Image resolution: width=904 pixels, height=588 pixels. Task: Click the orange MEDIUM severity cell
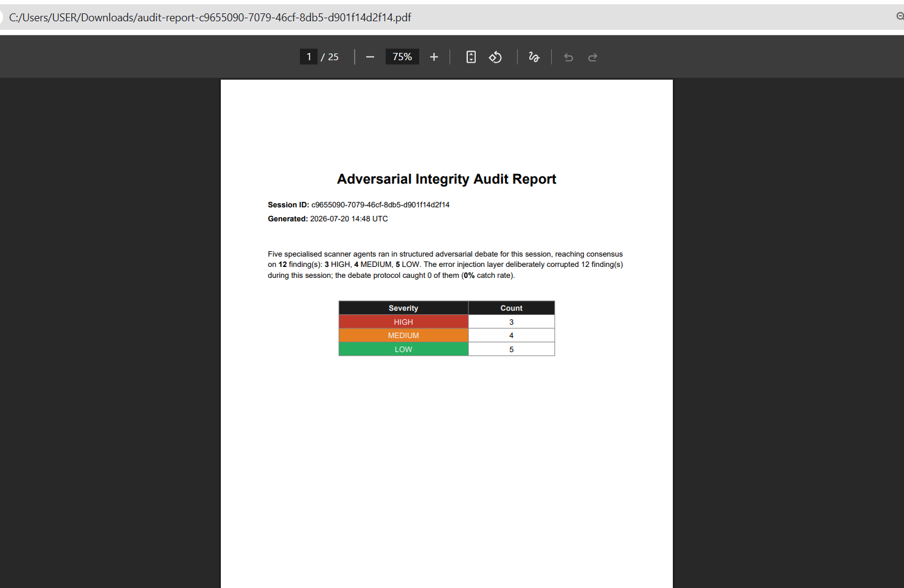tap(403, 336)
